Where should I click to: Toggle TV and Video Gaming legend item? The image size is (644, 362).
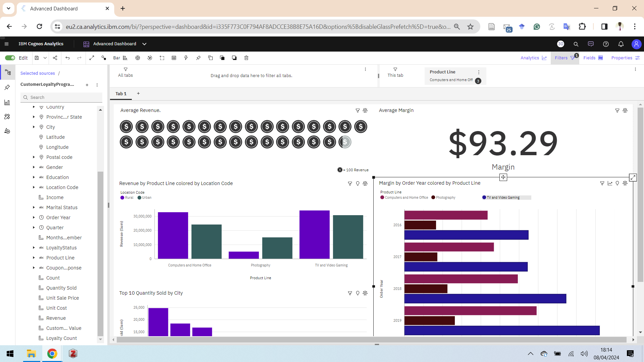click(x=503, y=197)
